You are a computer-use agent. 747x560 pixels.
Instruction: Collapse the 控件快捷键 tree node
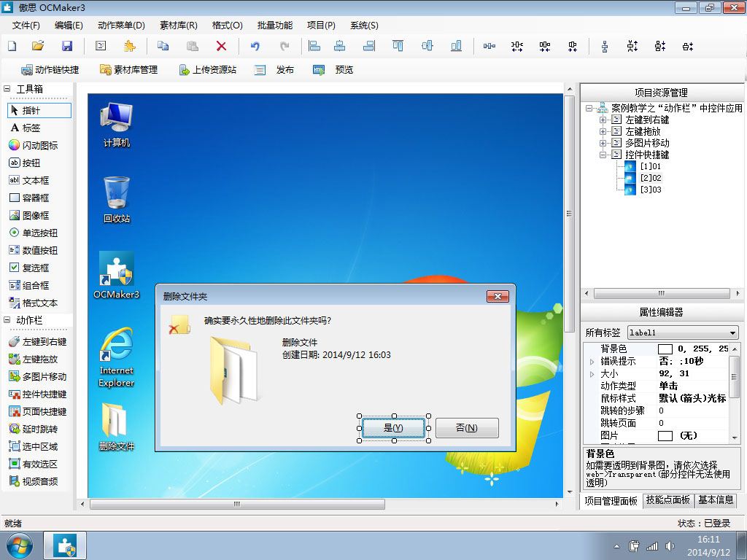603,155
